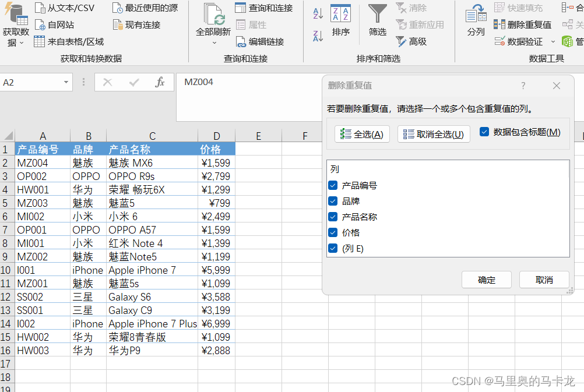The height and width of the screenshot is (392, 584).
Task: Click 删除重复值 in the ribbon
Action: [523, 25]
